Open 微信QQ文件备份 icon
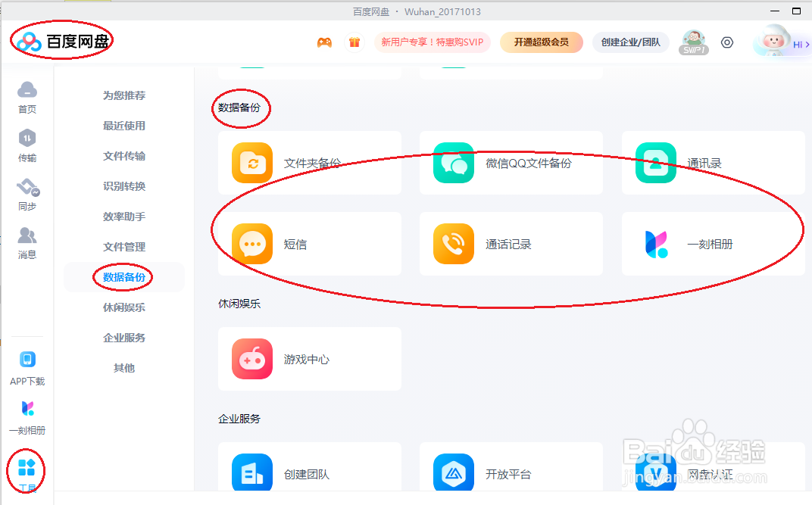This screenshot has width=812, height=505. (454, 163)
